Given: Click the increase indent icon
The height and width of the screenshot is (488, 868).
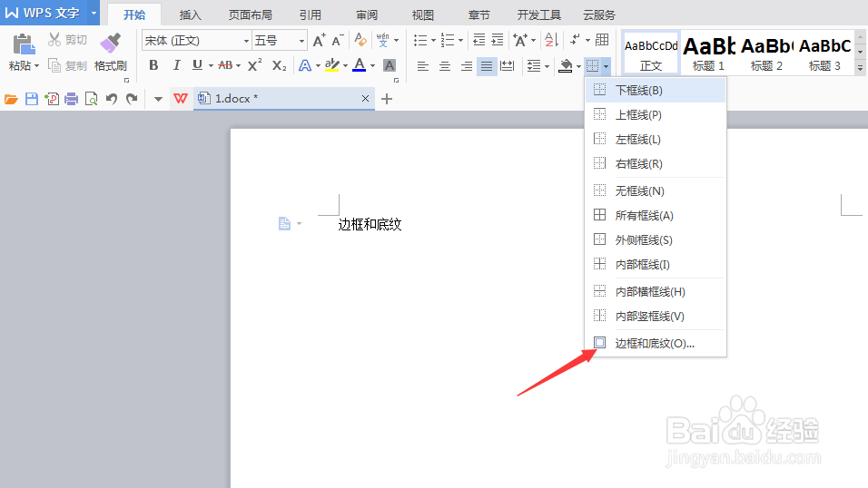Looking at the screenshot, I should point(498,40).
